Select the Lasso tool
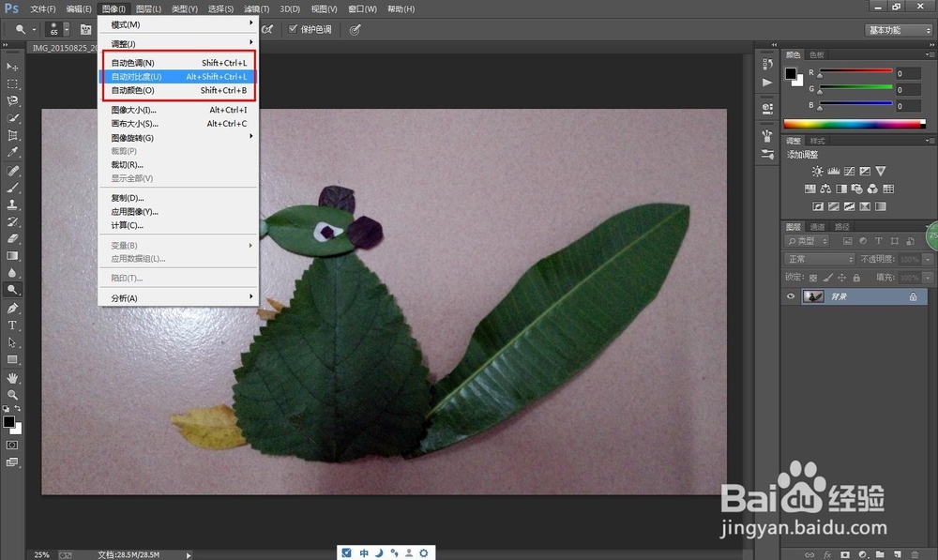This screenshot has height=560, width=938. click(x=12, y=101)
